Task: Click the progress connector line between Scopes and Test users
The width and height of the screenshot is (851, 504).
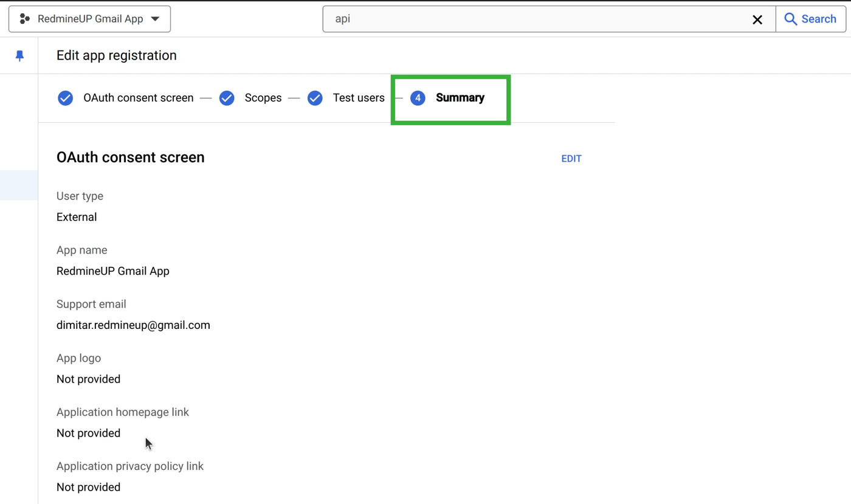Action: pos(294,98)
